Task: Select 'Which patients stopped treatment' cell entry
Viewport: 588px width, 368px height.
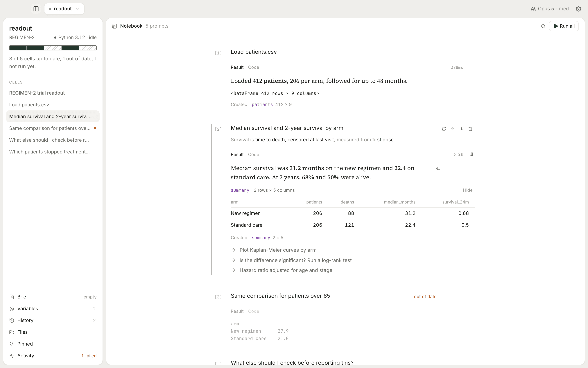Action: point(53,152)
